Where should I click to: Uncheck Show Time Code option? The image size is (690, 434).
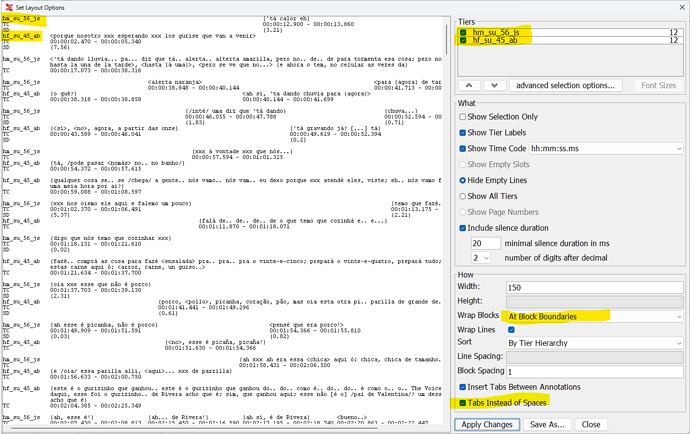[462, 148]
